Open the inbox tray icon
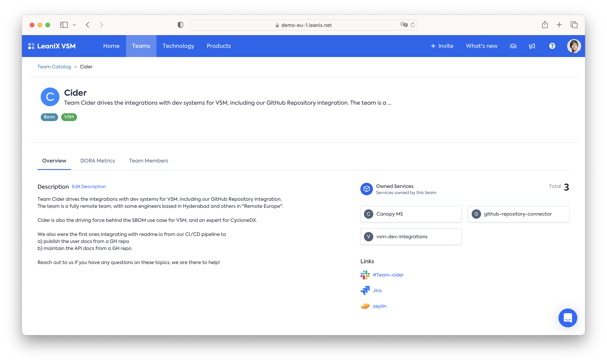The height and width of the screenshot is (364, 607). 513,46
